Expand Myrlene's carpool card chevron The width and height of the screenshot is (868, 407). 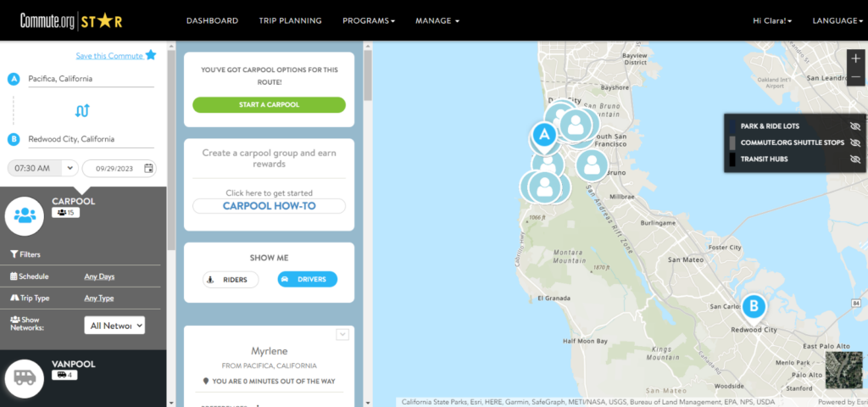(342, 335)
